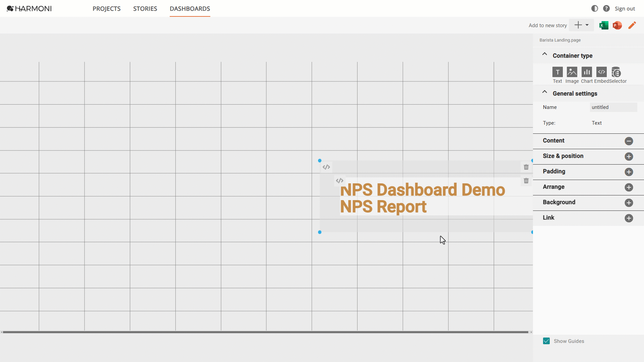The image size is (644, 362).
Task: Collapse the Container type section chevron
Action: click(x=544, y=54)
